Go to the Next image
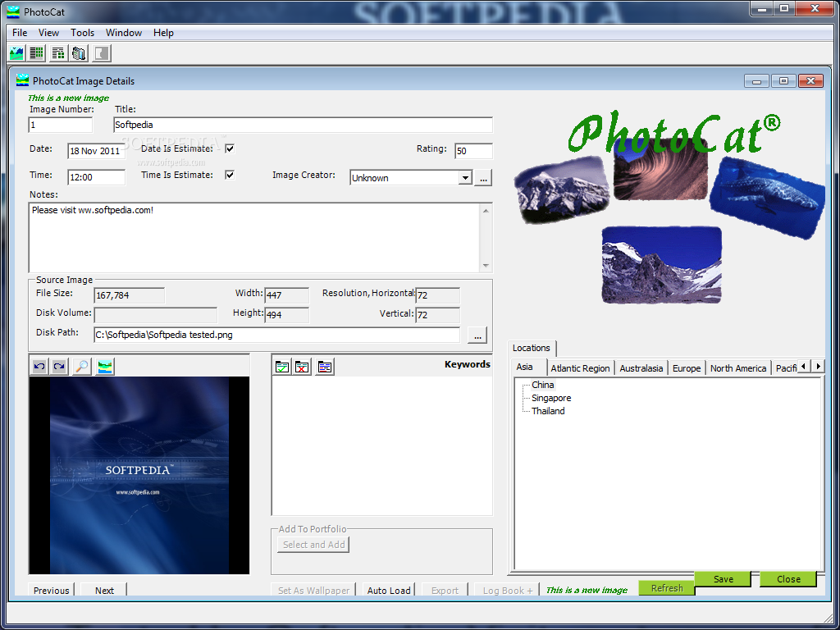 104,590
